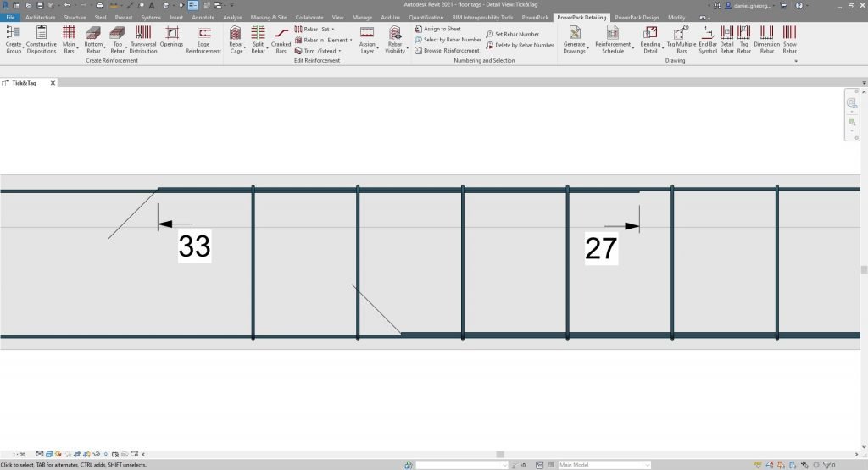
Task: Click the Bottom Rebar tool
Action: (x=93, y=39)
